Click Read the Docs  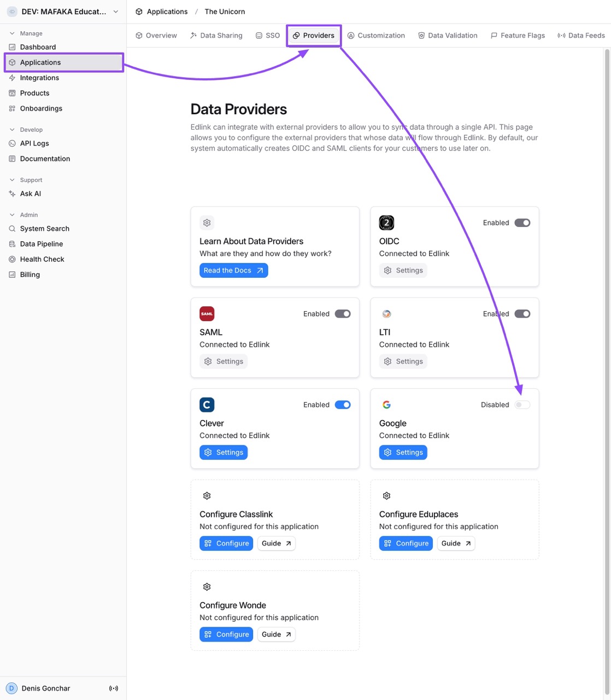(233, 270)
